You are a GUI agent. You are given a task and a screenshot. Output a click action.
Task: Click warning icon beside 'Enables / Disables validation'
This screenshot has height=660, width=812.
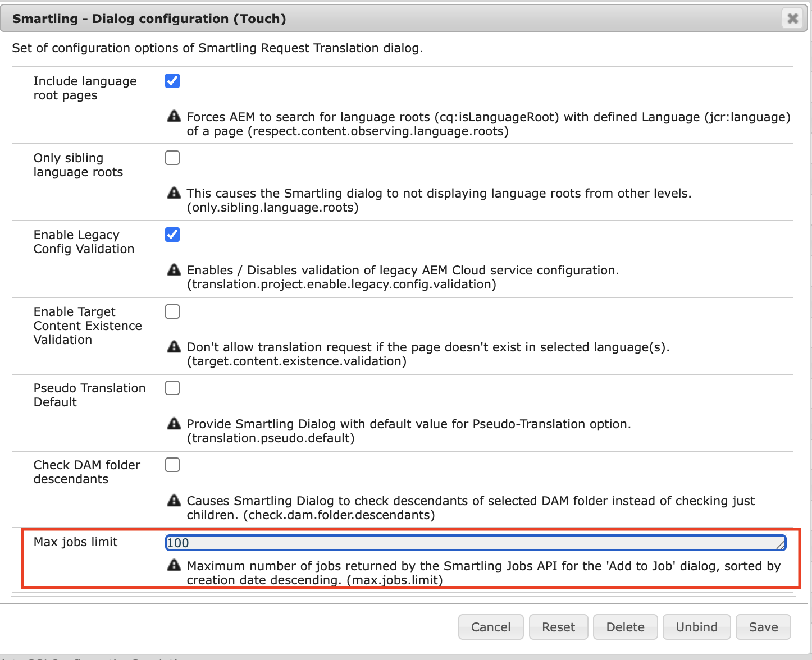point(174,269)
